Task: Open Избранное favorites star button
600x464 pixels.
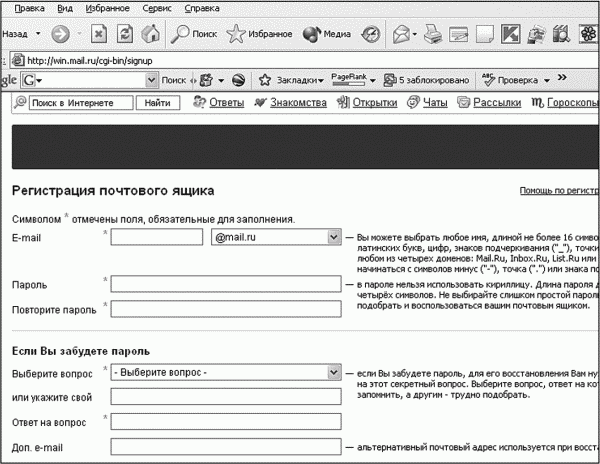Action: 259,34
